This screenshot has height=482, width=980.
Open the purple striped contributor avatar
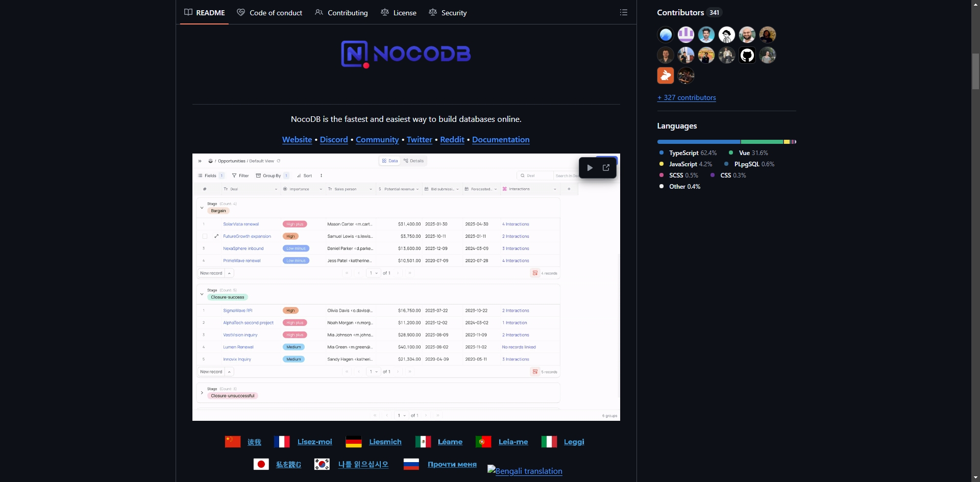pyautogui.click(x=686, y=35)
